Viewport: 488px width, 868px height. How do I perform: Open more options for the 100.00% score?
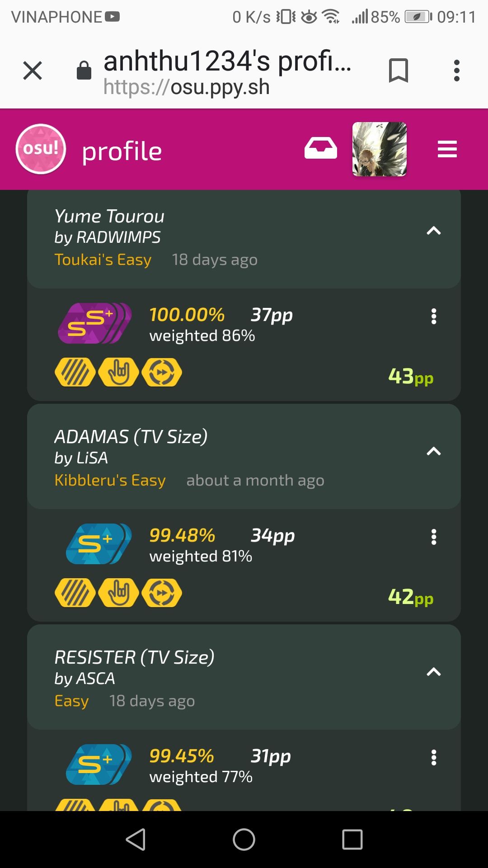click(x=433, y=316)
